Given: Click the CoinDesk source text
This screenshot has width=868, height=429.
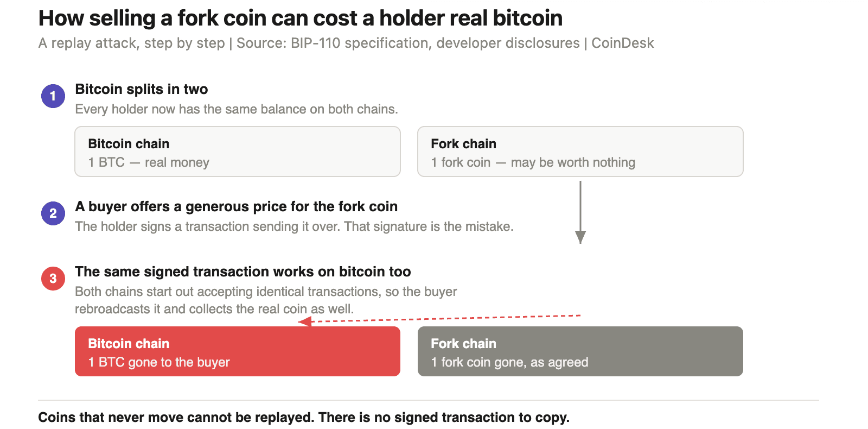Looking at the screenshot, I should (623, 43).
